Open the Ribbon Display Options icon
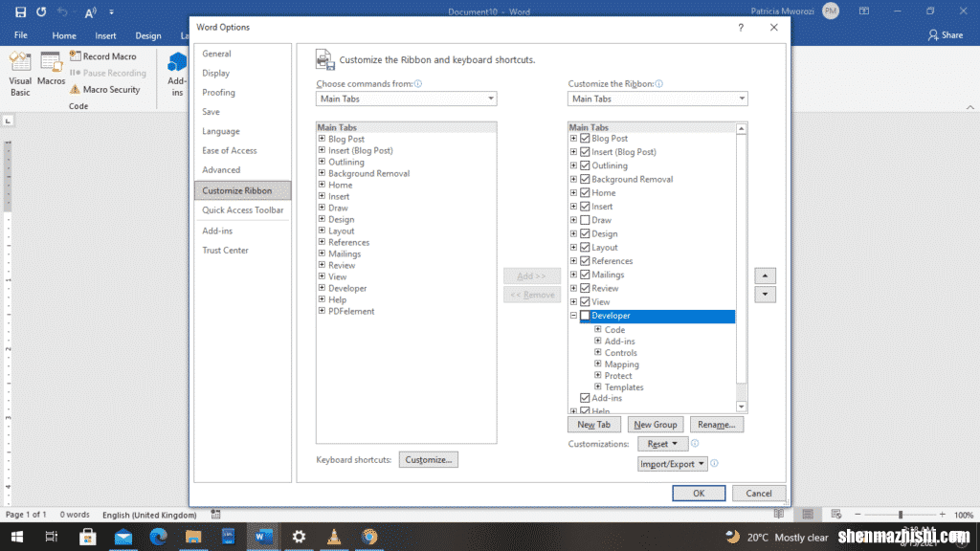 [864, 11]
